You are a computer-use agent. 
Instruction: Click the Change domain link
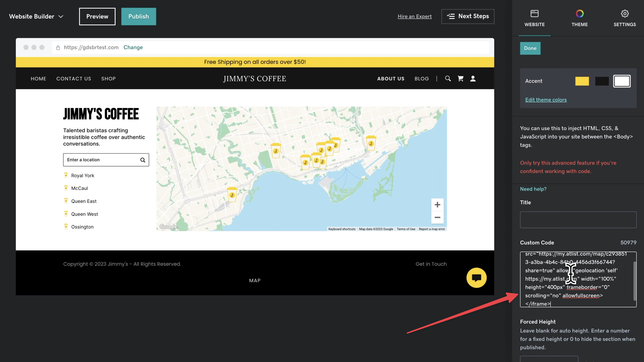tap(133, 47)
